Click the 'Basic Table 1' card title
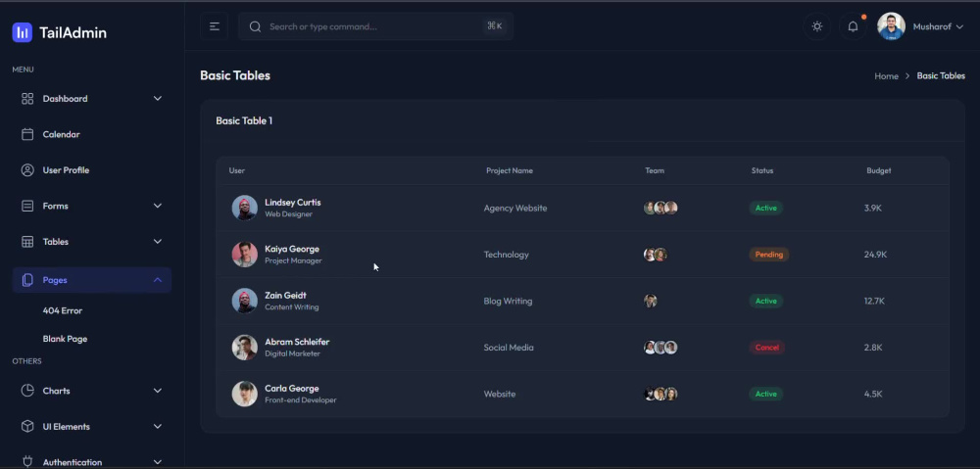 click(x=244, y=120)
